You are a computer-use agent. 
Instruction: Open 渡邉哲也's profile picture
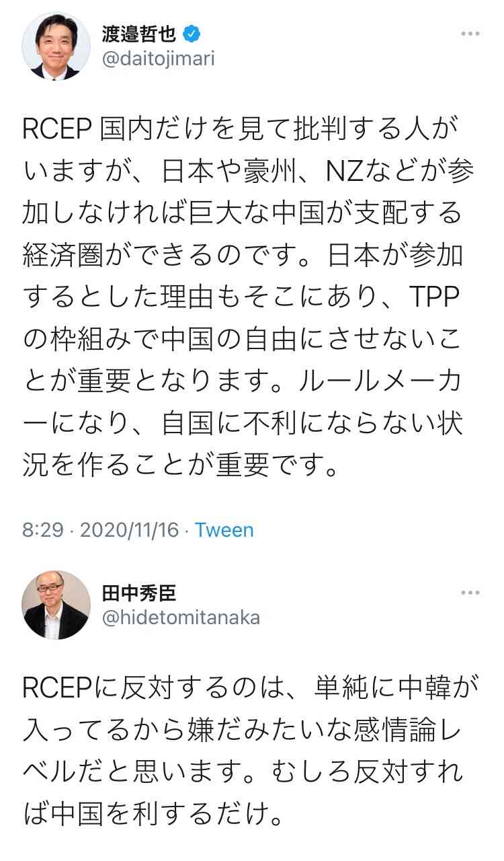pos(56,46)
